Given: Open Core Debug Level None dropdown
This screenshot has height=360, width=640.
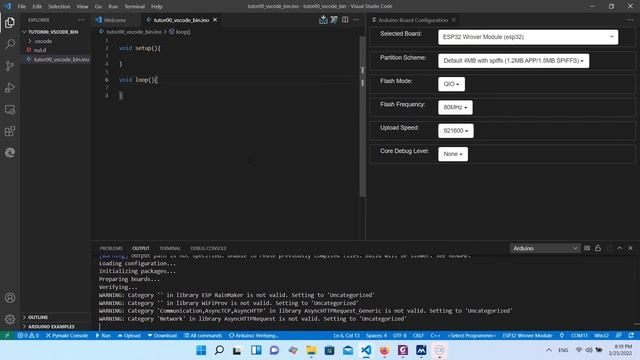Looking at the screenshot, I should (453, 154).
